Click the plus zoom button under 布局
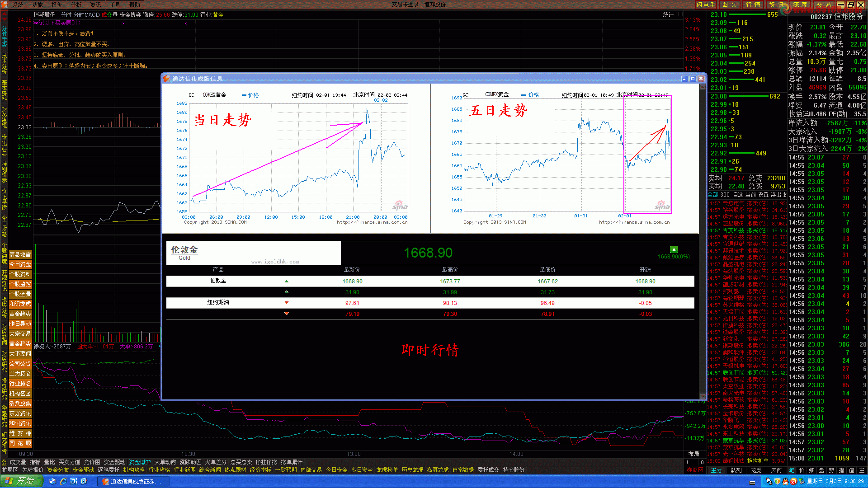Screen dimensions: 868x488 point(687,462)
